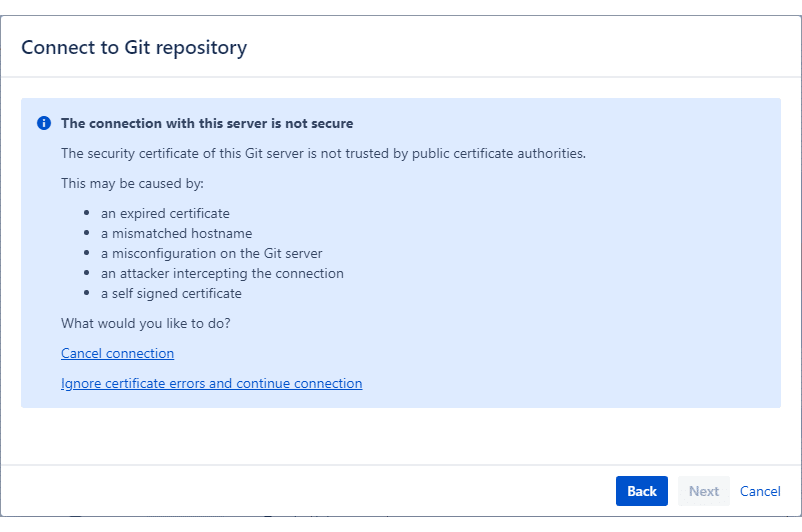
Task: Click 'What would you like to do?' text
Action: pyautogui.click(x=146, y=323)
